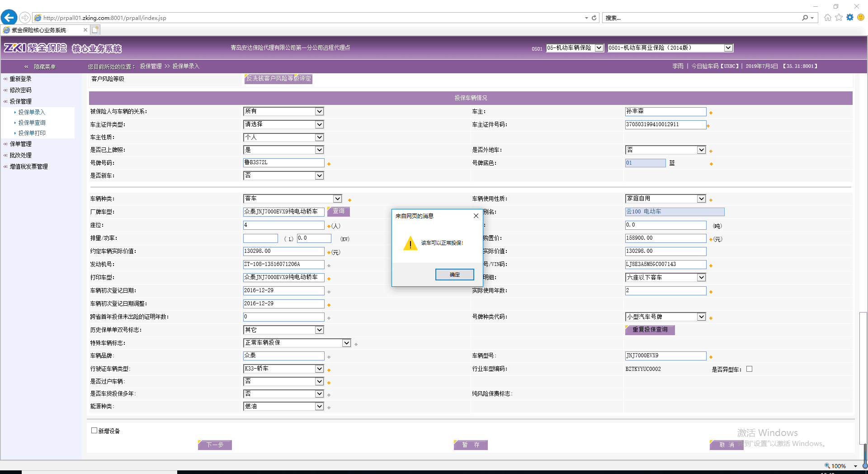Image resolution: width=868 pixels, height=474 pixels.
Task: Confirm the message dialog with 确定
Action: point(455,275)
